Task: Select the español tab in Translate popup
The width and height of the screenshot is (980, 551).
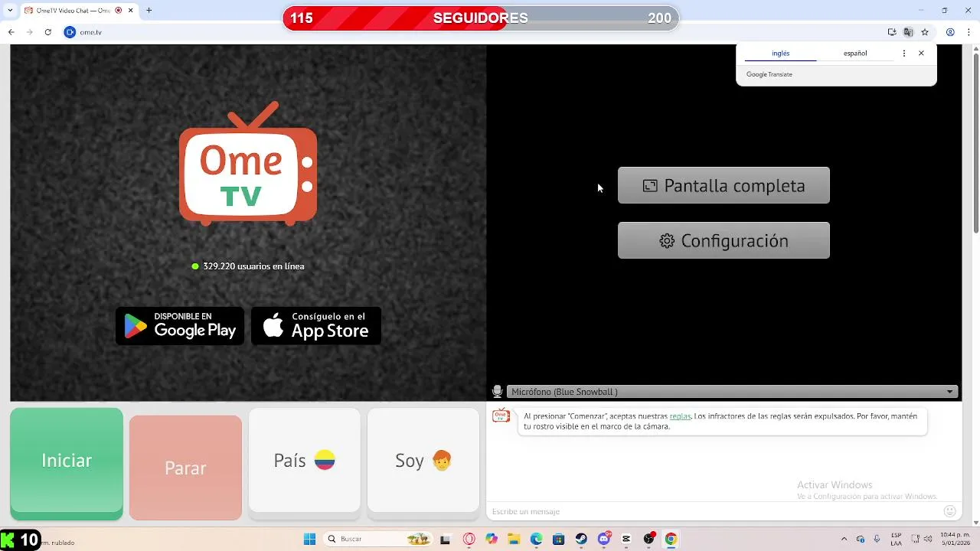Action: click(855, 54)
